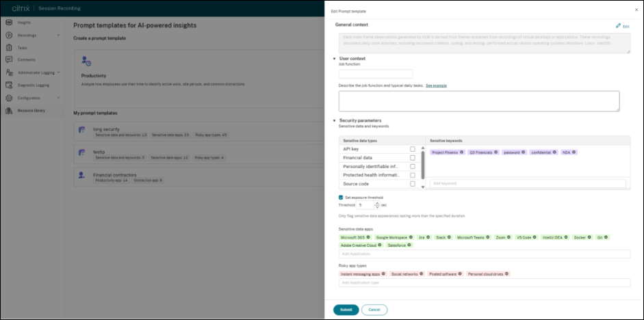Close the Edit Prompt template panel
644x320 pixels.
636,9
